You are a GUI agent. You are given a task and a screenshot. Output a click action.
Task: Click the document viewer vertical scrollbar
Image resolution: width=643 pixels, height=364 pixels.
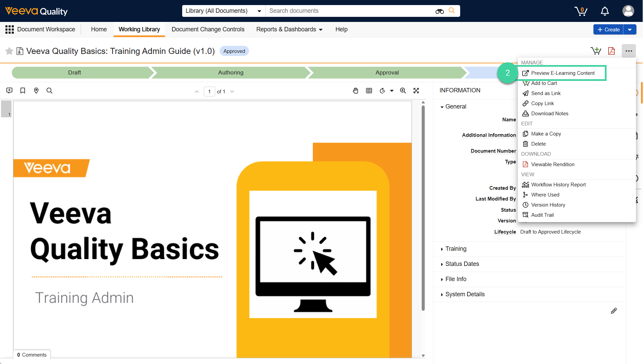[x=423, y=208]
